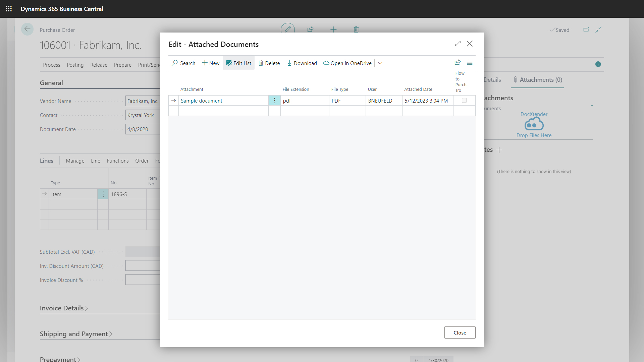Expand more actions chevron after OneDrive
Viewport: 644px width, 362px height.
click(x=380, y=63)
